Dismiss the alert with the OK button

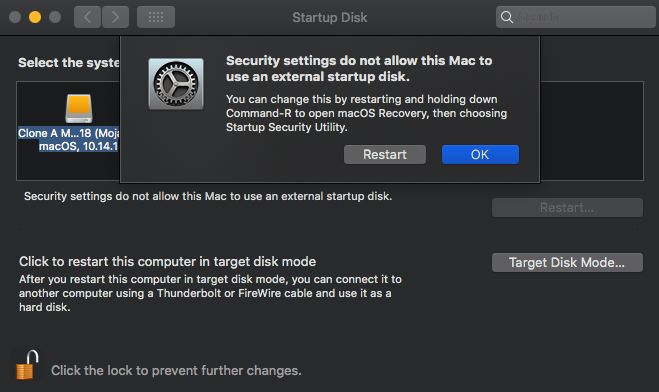(x=480, y=155)
